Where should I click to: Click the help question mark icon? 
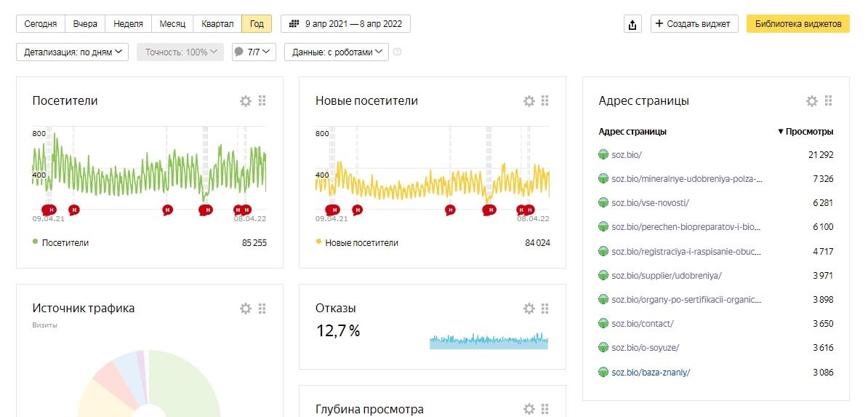(x=397, y=52)
